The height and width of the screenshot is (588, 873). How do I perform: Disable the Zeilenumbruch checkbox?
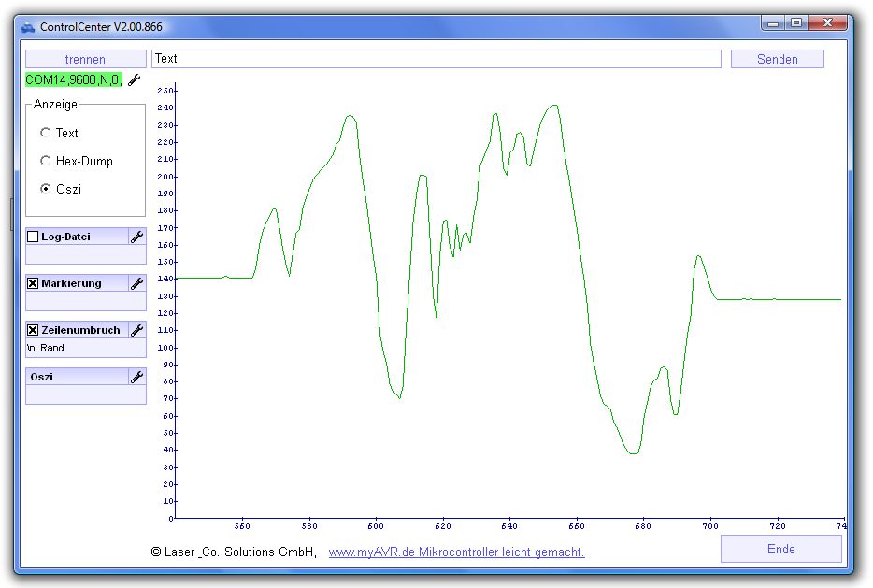click(33, 330)
